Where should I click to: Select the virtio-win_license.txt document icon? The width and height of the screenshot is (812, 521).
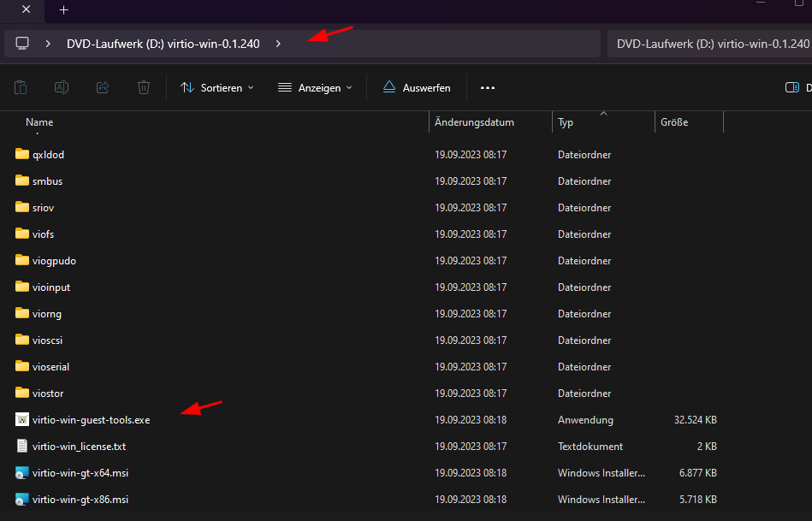[x=21, y=446]
